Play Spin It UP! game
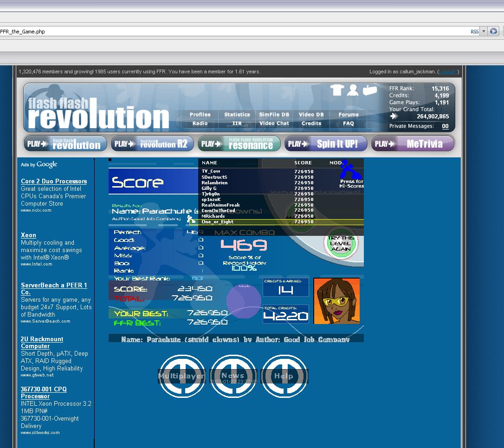 326,144
